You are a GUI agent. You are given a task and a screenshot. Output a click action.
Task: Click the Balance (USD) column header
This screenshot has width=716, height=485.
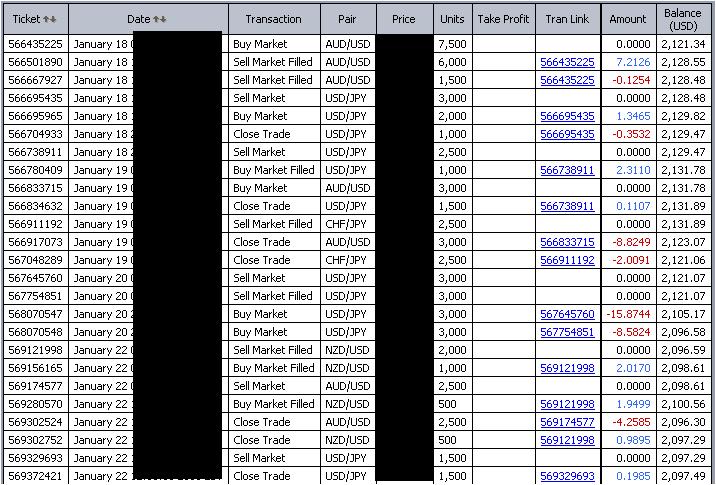683,19
